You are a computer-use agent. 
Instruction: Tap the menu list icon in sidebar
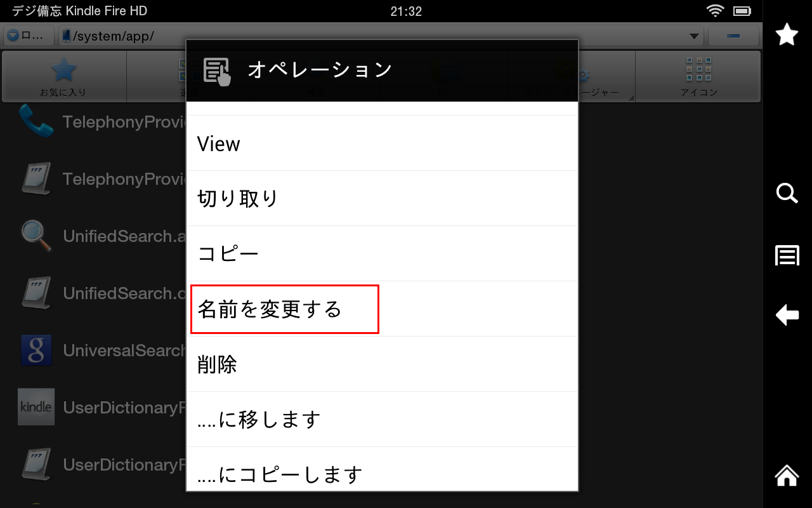[x=787, y=255]
